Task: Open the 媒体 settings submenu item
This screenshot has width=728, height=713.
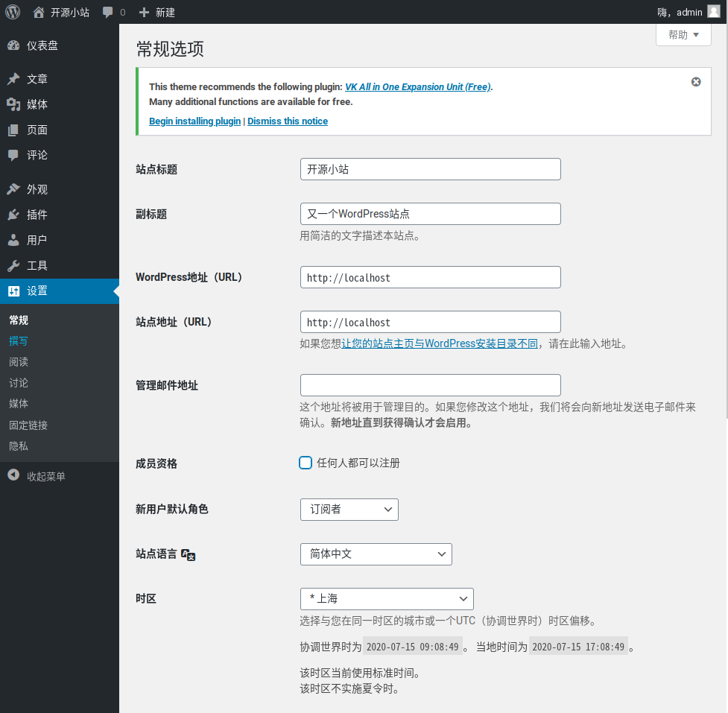Action: [x=19, y=404]
